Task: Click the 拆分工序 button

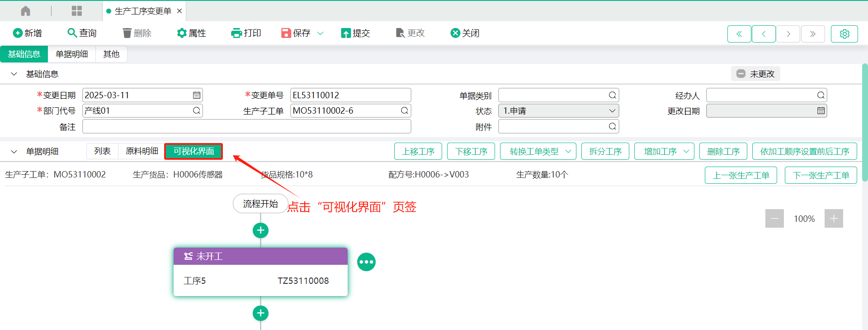Action: tap(605, 151)
